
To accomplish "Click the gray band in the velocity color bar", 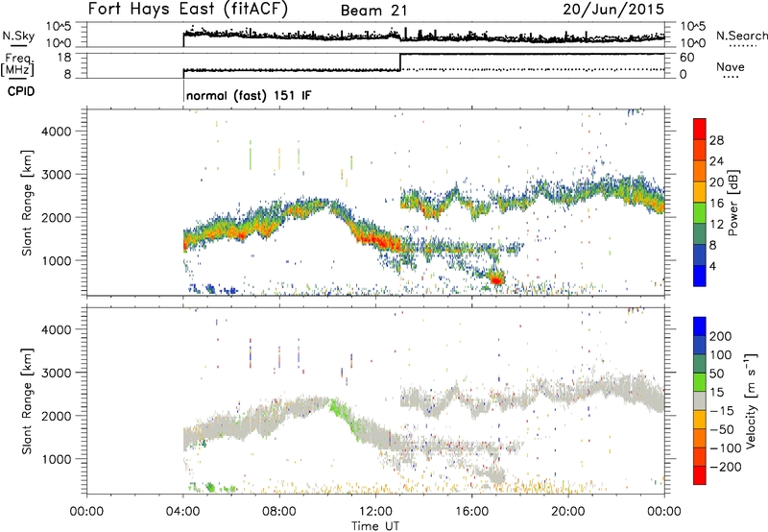I will [x=699, y=401].
